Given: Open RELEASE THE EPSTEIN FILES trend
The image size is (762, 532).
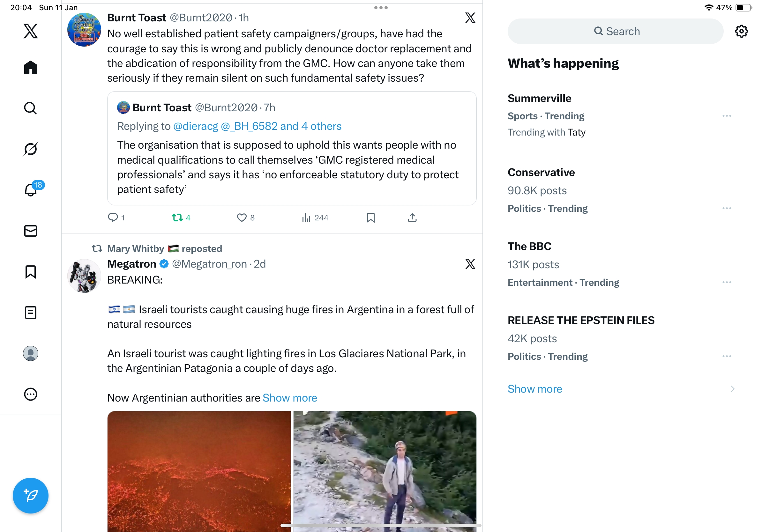Looking at the screenshot, I should click(x=581, y=320).
